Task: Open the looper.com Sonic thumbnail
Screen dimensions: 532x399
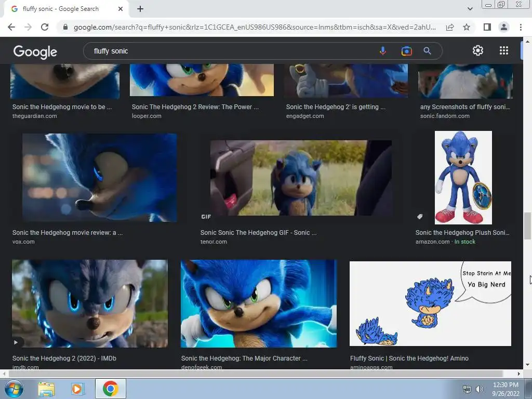Action: click(202, 80)
